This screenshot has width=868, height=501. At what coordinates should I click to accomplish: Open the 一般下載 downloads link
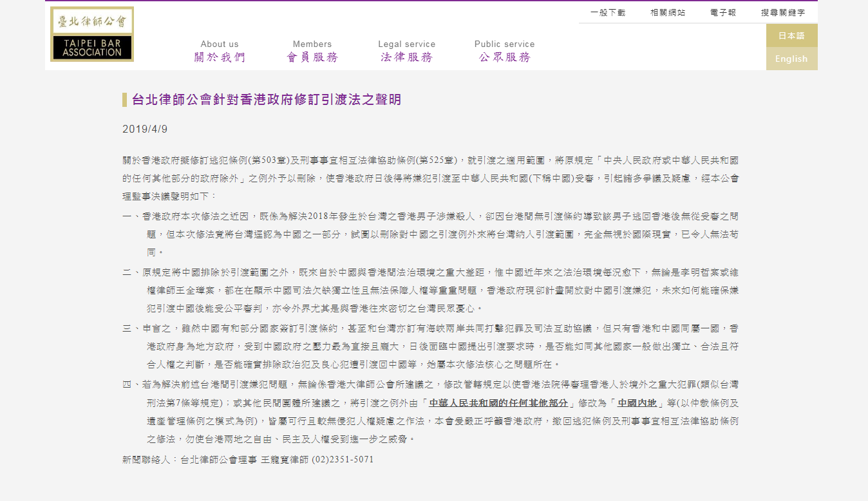click(x=607, y=12)
